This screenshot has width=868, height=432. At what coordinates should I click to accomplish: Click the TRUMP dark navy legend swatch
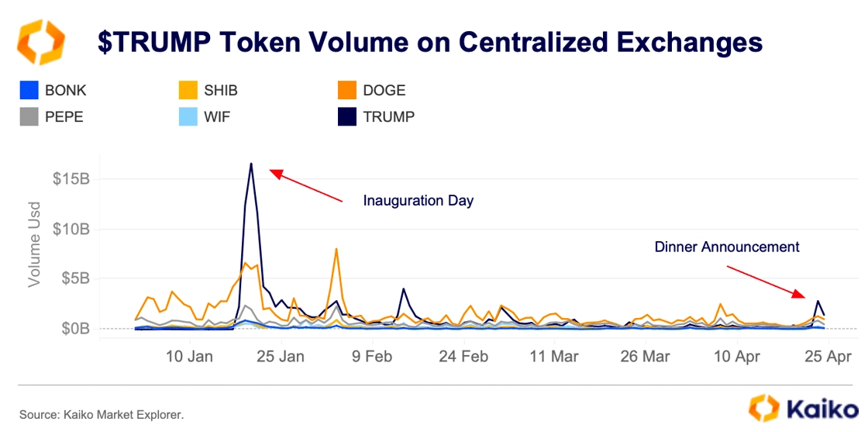pos(347,117)
